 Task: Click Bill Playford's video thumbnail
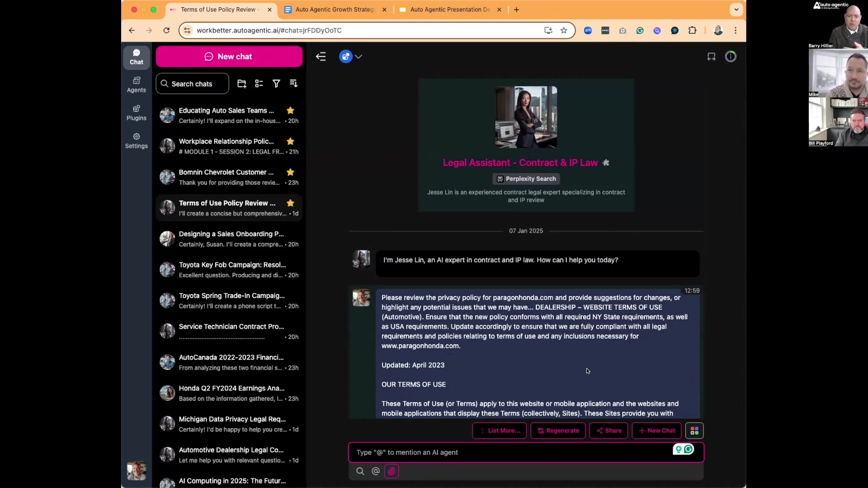[838, 122]
